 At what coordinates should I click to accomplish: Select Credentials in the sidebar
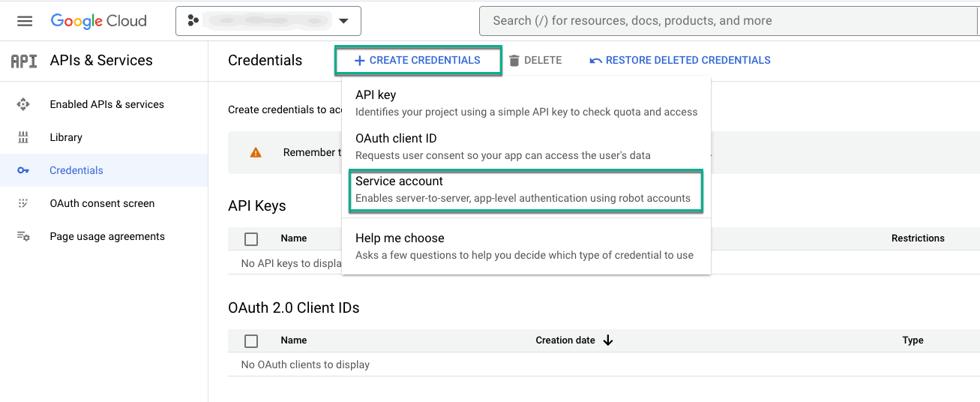(x=103, y=170)
